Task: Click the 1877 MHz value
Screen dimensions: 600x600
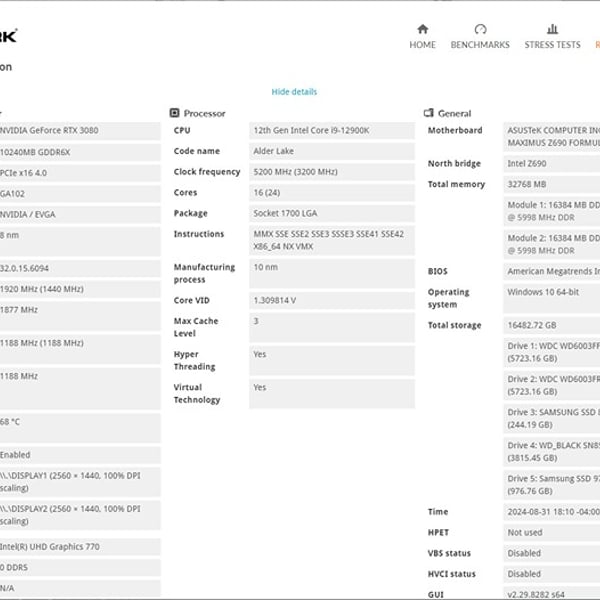Action: click(80, 316)
